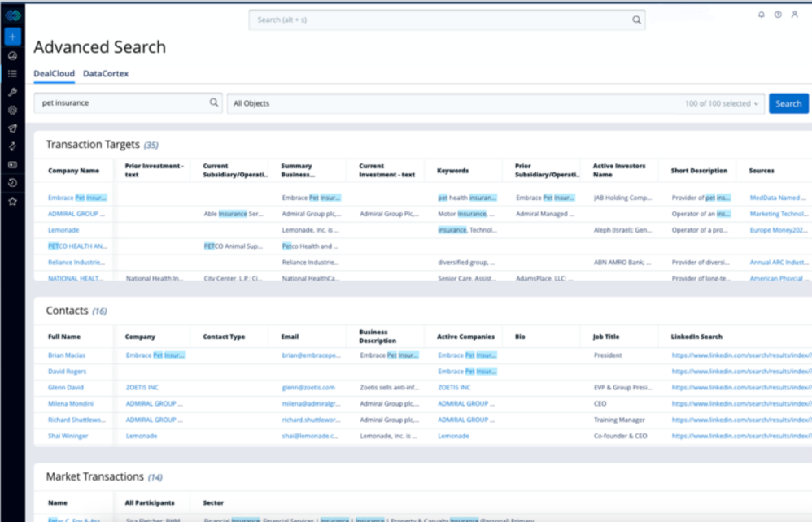Open Lemonade in the Active Companies column
The image size is (812, 522).
click(453, 436)
